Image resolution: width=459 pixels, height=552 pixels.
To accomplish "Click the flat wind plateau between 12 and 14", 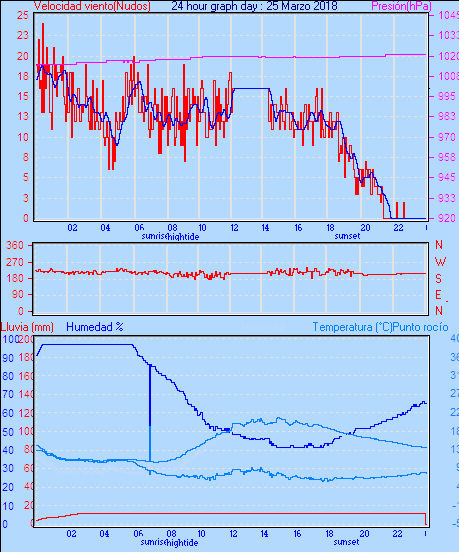I will click(x=251, y=88).
